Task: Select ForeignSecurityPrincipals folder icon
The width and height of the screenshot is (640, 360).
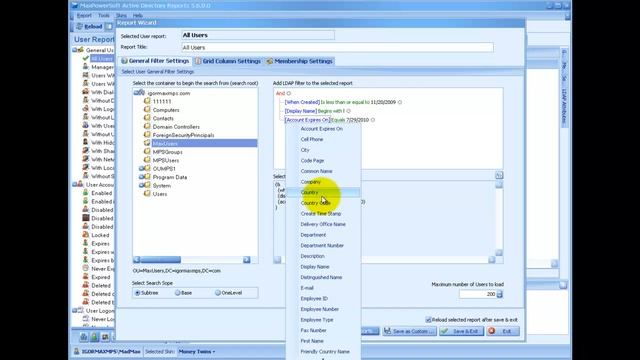Action: pyautogui.click(x=147, y=135)
